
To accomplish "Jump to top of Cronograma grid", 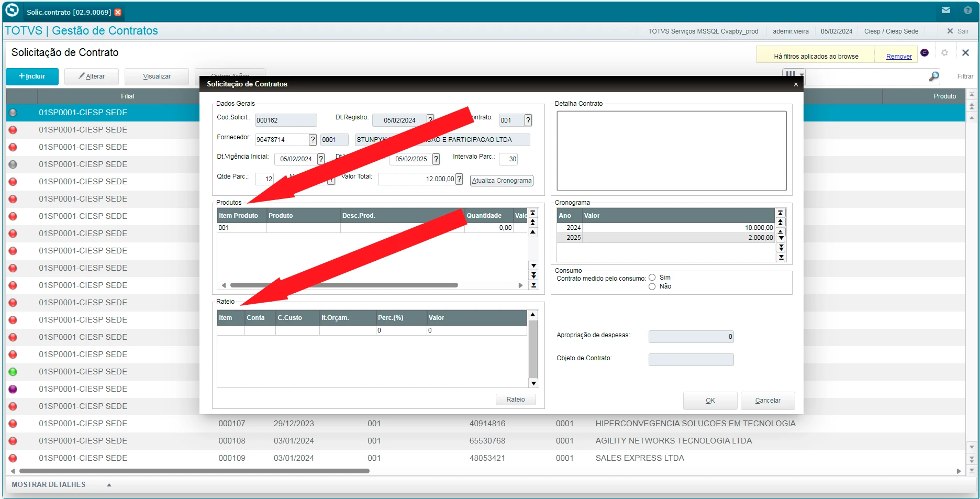I will click(x=781, y=213).
